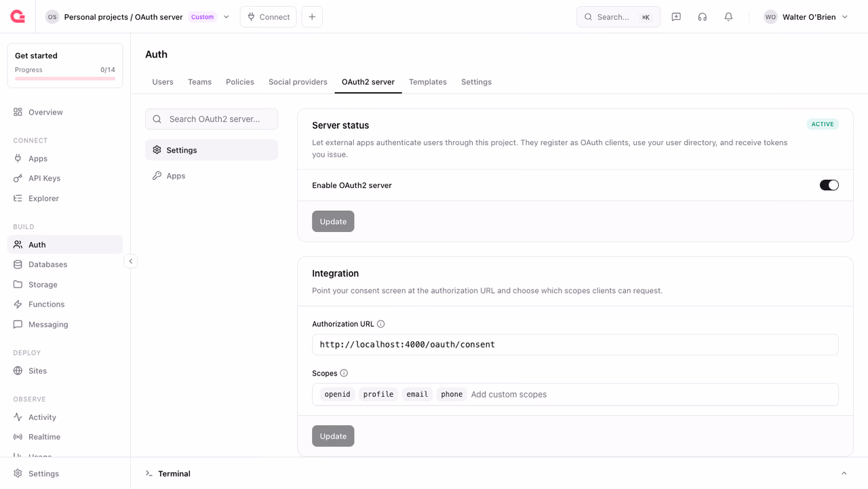The width and height of the screenshot is (868, 489).
Task: Toggle Enable OAuth2 server switch
Action: (x=829, y=185)
